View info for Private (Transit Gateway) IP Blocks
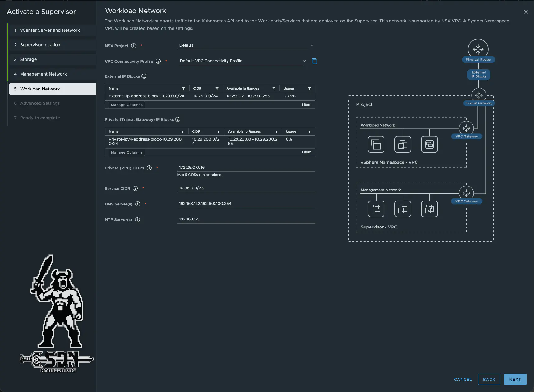 click(x=178, y=119)
